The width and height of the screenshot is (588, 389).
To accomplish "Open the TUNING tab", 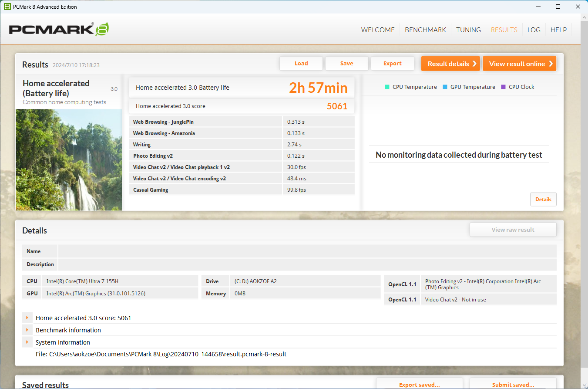I will 468,30.
